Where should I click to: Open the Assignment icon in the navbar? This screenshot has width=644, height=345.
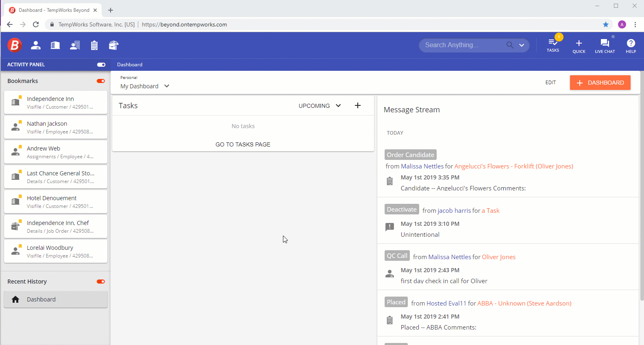point(114,45)
